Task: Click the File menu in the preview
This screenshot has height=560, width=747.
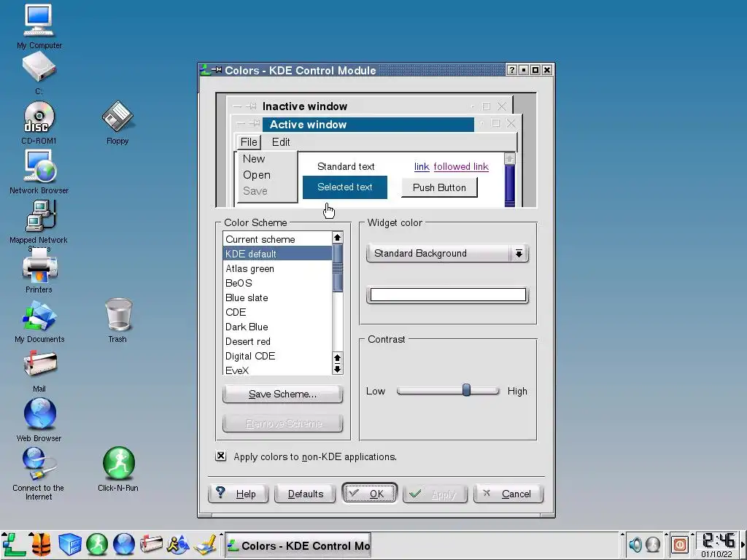Action: (249, 142)
